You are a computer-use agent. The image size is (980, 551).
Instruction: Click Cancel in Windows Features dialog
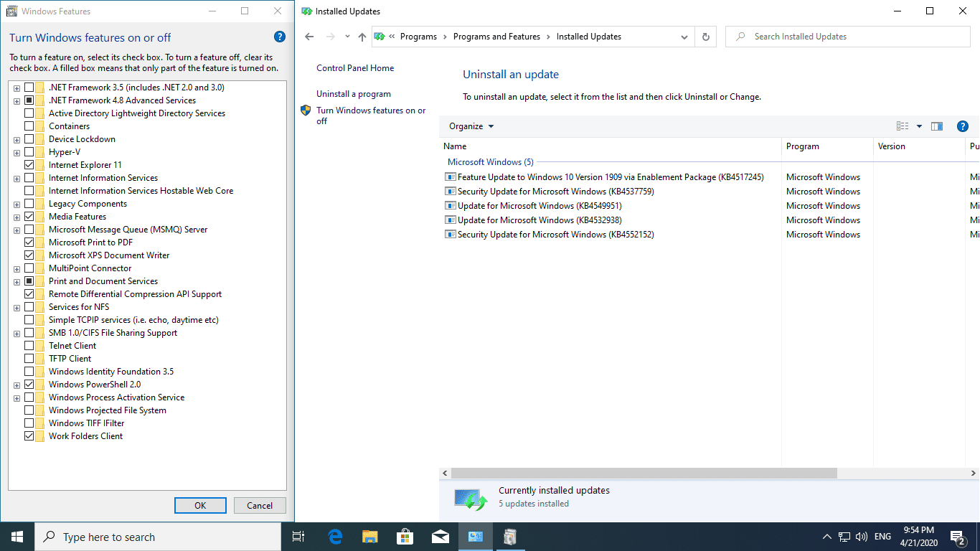pos(260,505)
